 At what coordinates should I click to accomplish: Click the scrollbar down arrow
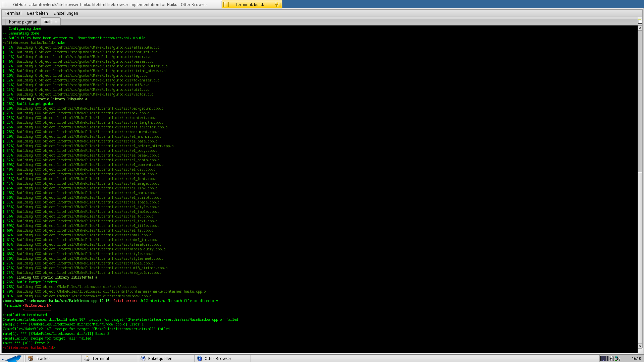640,346
